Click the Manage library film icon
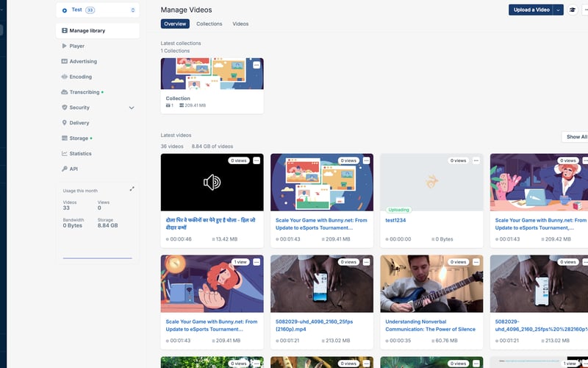 65,31
